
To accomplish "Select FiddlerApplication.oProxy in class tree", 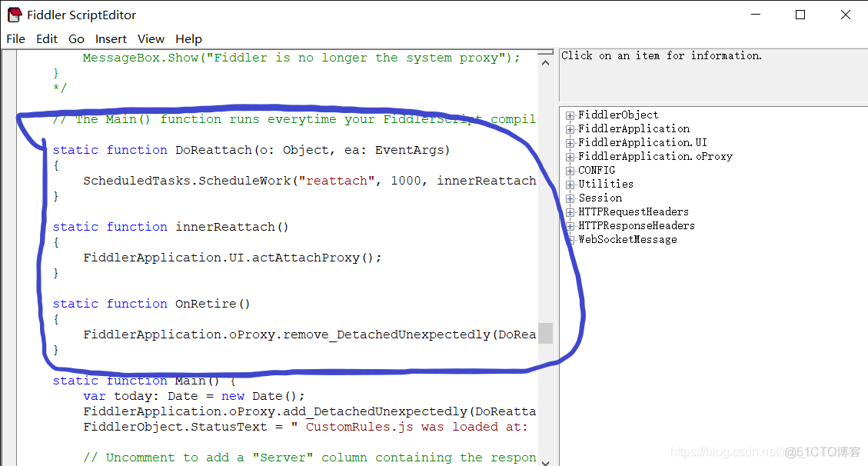I will point(655,157).
